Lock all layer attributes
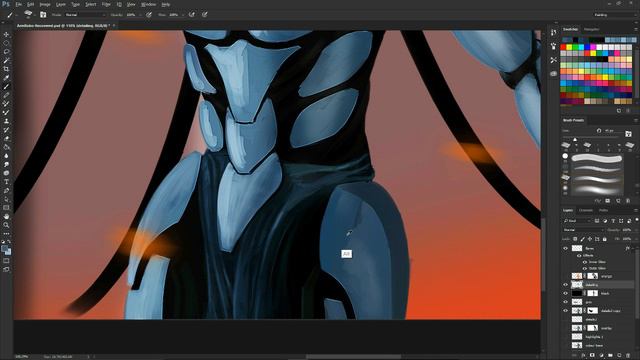 click(604, 239)
